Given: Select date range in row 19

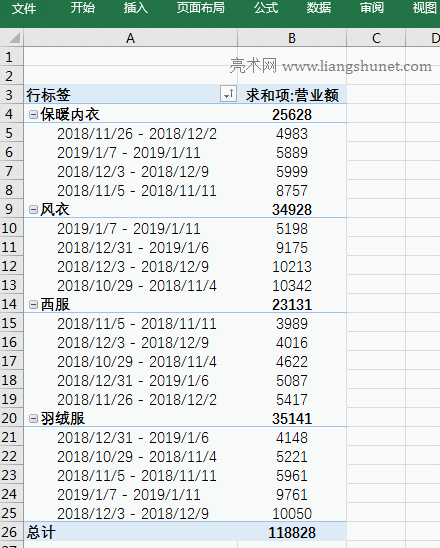Looking at the screenshot, I should 130,399.
